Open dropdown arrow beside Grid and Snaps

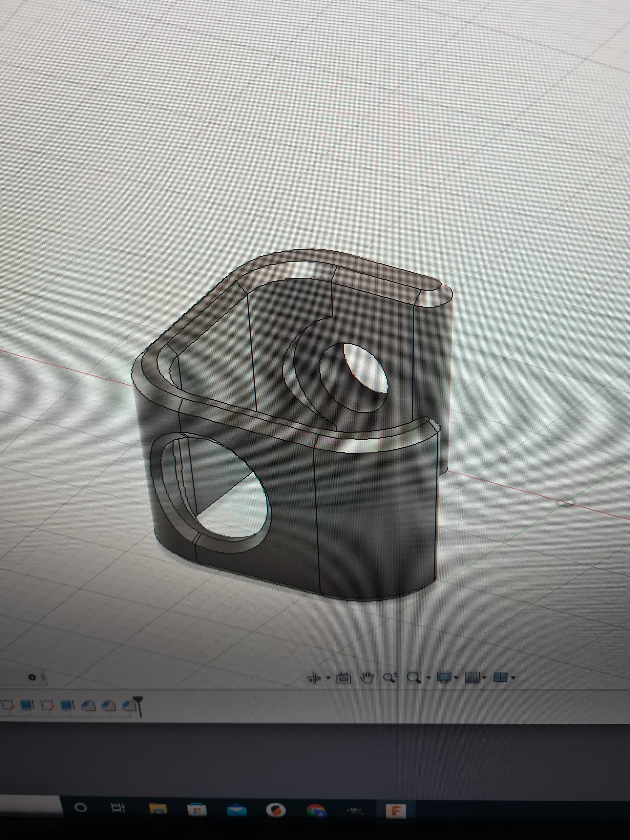[485, 678]
